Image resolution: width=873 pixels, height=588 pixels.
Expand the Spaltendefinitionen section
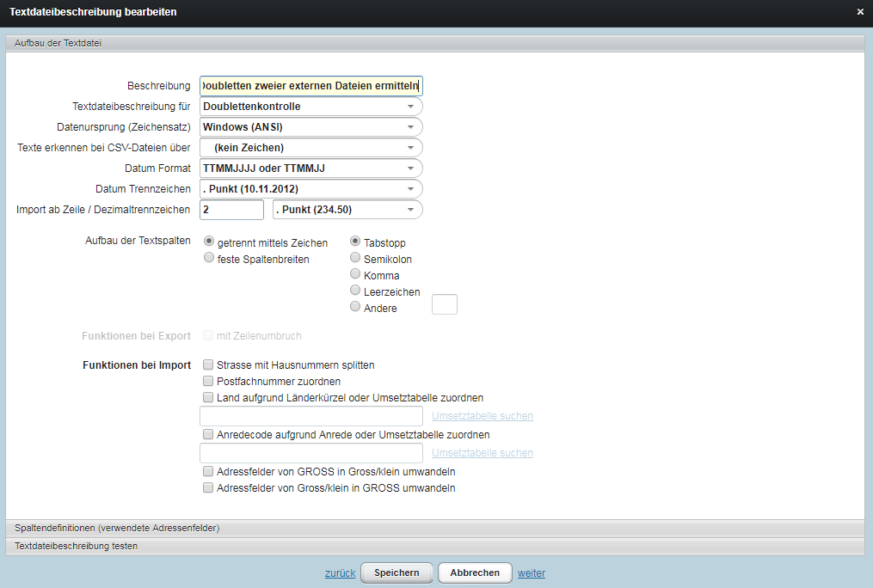pyautogui.click(x=117, y=528)
